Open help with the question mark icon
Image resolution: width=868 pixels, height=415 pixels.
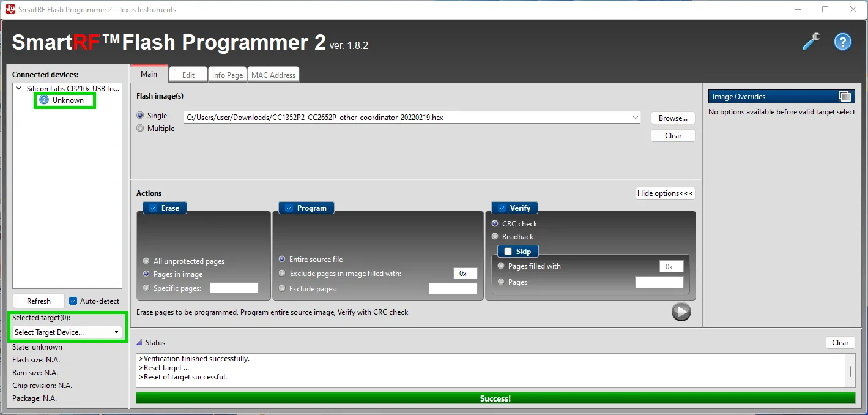(843, 42)
